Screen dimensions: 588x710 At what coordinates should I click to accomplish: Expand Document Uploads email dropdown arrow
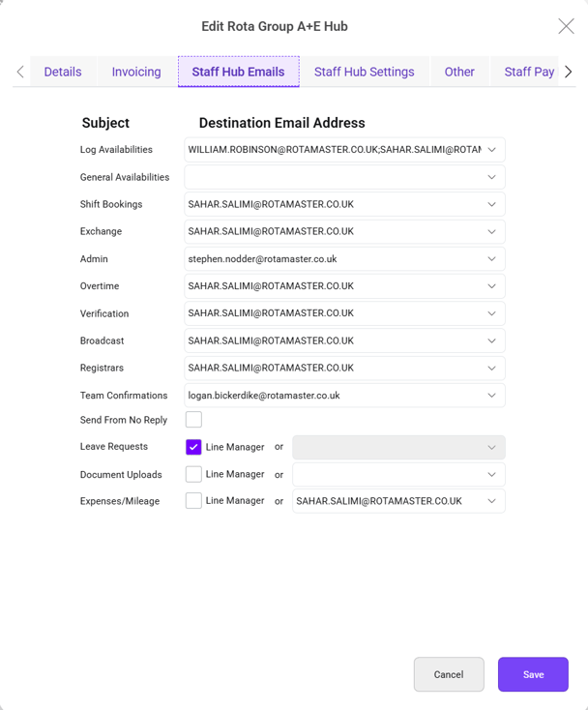coord(491,475)
